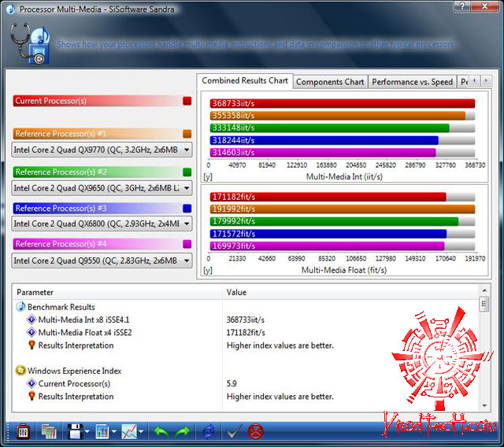Click the 171182fit/s value in list

pyautogui.click(x=246, y=333)
